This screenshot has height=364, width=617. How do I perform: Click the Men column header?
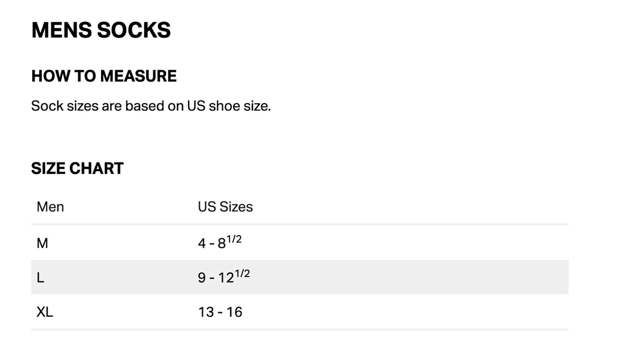coord(50,207)
